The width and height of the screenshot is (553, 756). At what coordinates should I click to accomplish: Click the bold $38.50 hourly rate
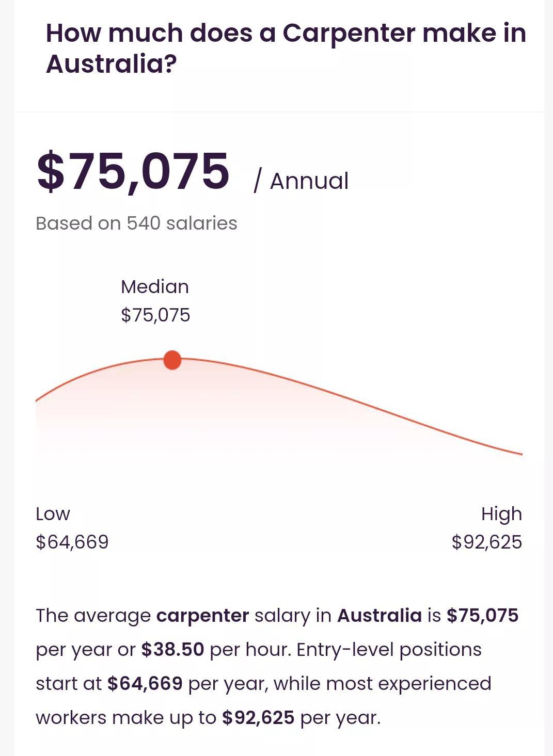(172, 649)
